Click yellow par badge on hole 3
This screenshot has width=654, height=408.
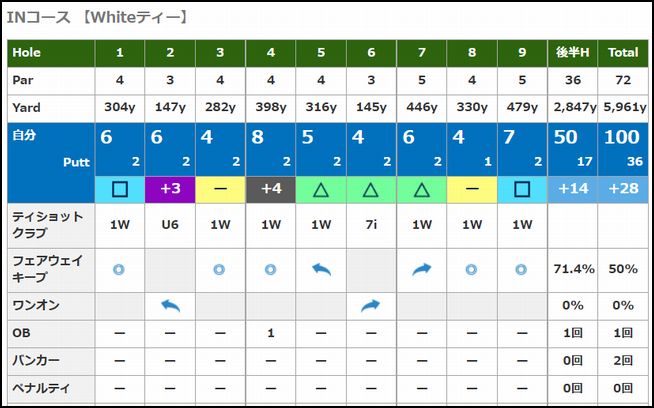click(220, 187)
